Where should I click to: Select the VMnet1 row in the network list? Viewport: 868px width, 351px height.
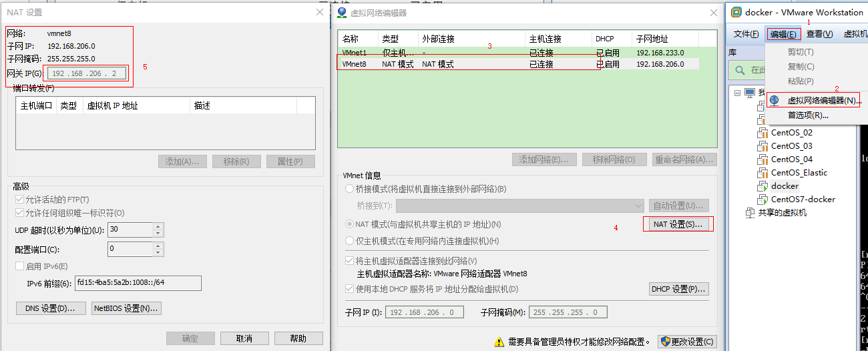[x=519, y=52]
